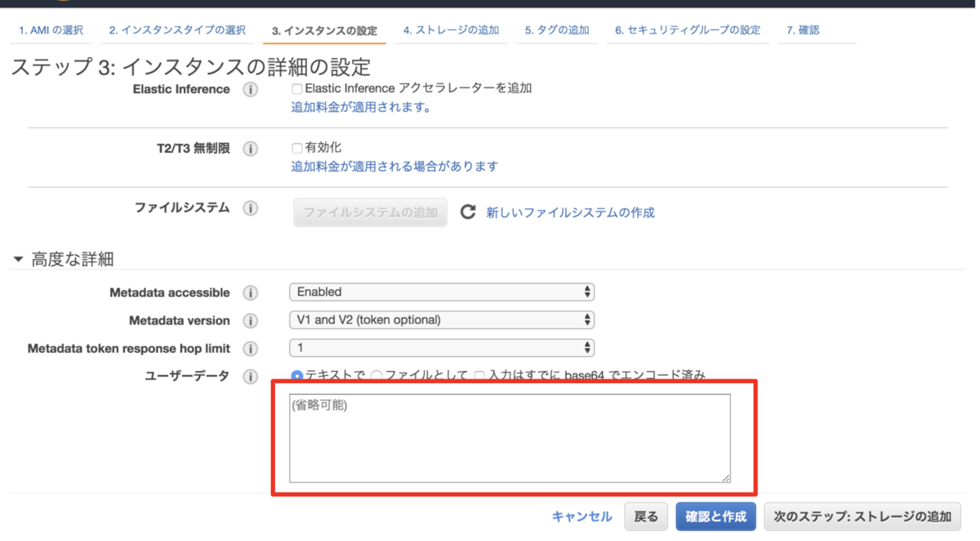Image resolution: width=980 pixels, height=541 pixels.
Task: Go to tab 1. AMI の選択
Action: [x=51, y=30]
